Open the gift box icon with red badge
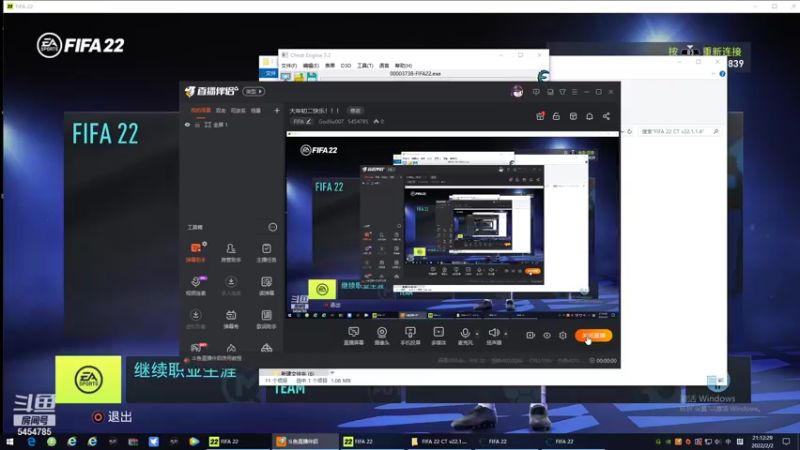The width and height of the screenshot is (800, 450). (540, 116)
